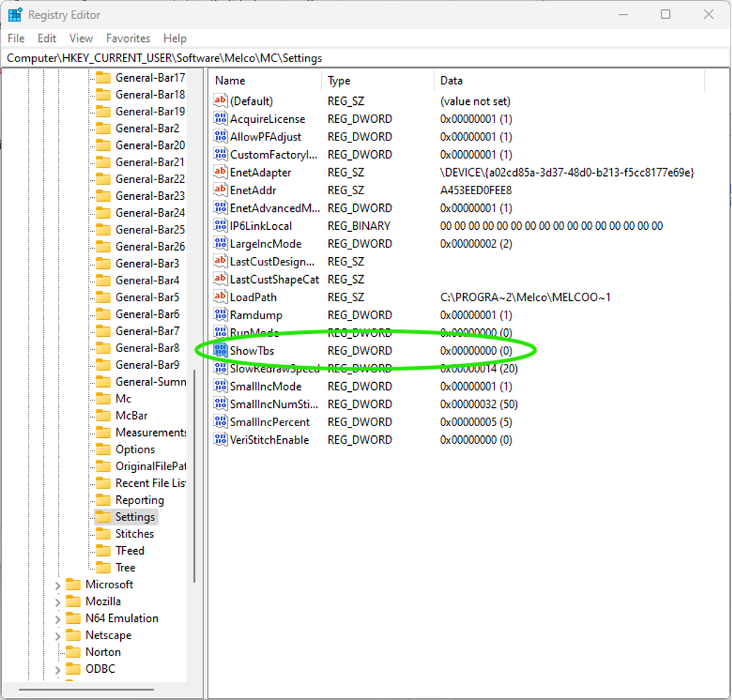This screenshot has width=732, height=700.
Task: Expand the ODBC registry key
Action: coord(57,670)
